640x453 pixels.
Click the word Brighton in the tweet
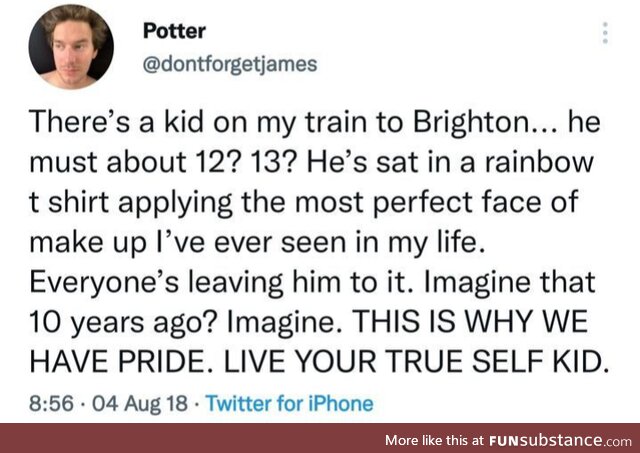click(470, 124)
